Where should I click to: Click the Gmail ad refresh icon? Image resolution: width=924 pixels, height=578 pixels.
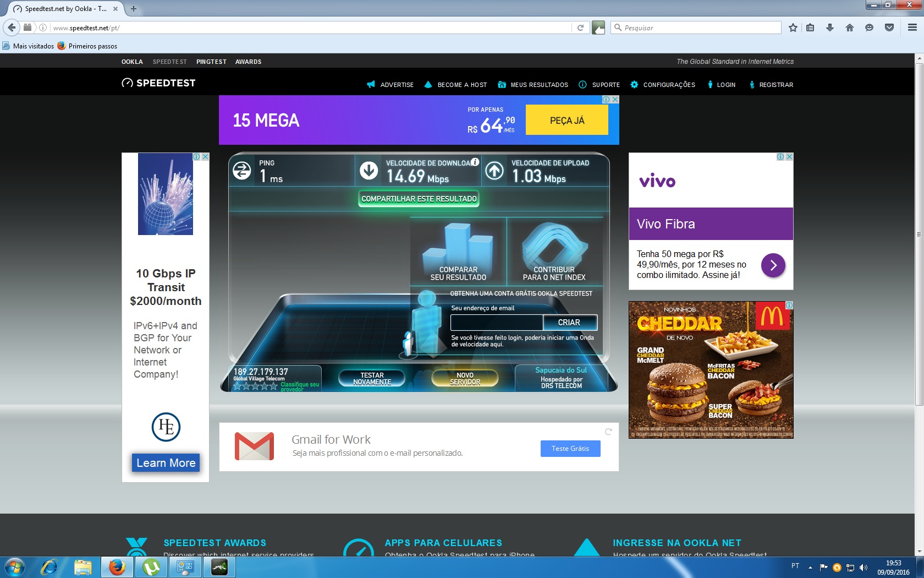(x=608, y=432)
